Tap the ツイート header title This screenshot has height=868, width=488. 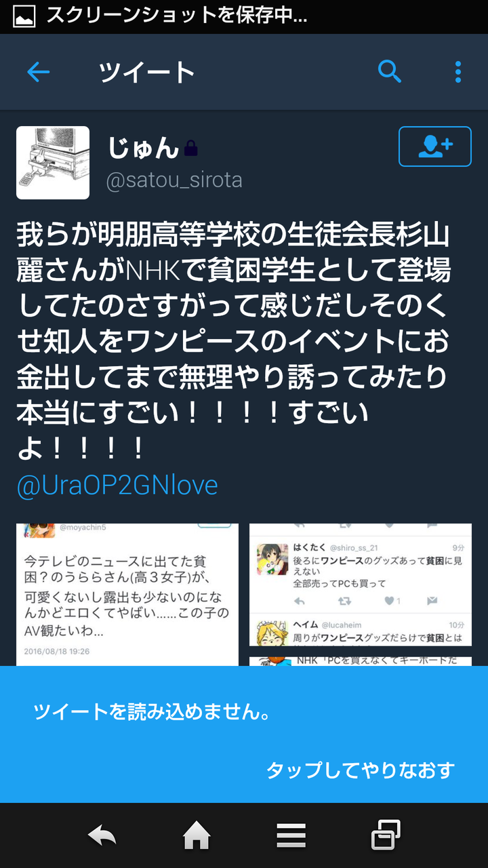click(x=147, y=72)
